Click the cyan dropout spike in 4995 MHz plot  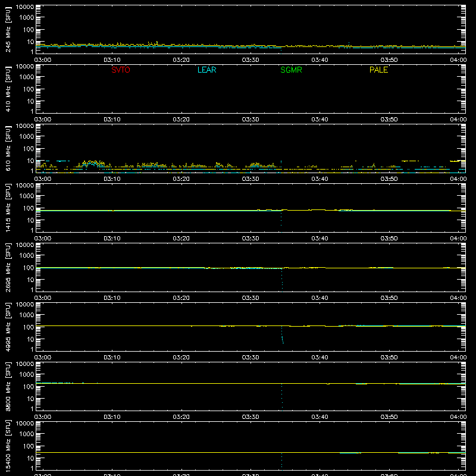pos(282,335)
